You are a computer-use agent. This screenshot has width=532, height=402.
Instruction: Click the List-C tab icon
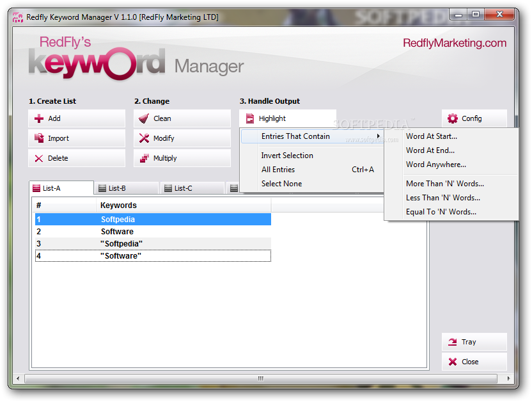pyautogui.click(x=168, y=188)
